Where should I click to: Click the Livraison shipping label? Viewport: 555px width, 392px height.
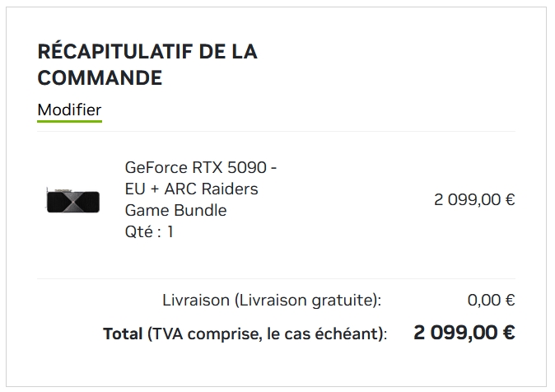[x=196, y=301]
